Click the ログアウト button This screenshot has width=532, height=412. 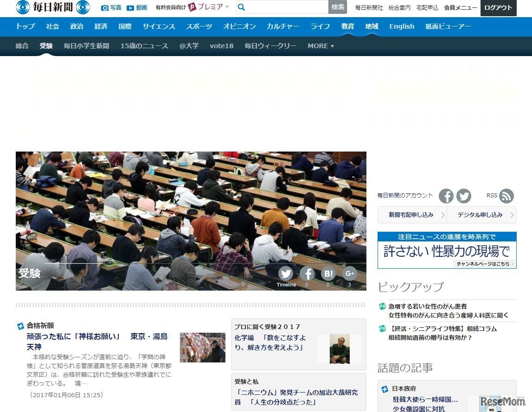(x=498, y=7)
